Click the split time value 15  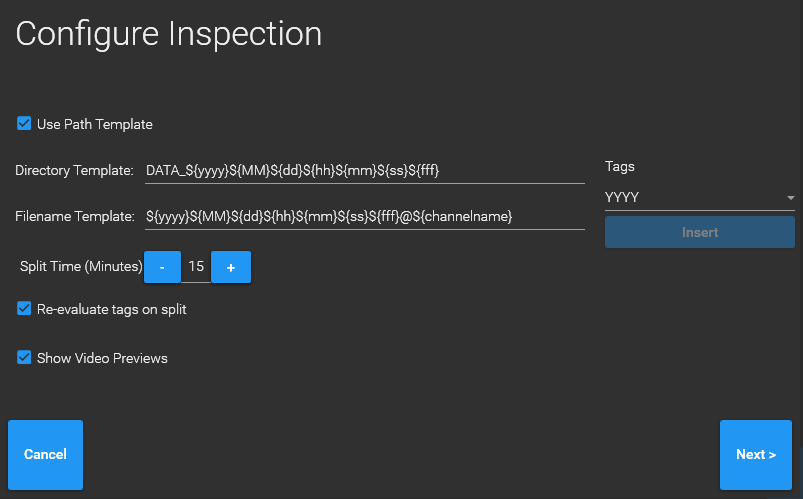coord(196,267)
